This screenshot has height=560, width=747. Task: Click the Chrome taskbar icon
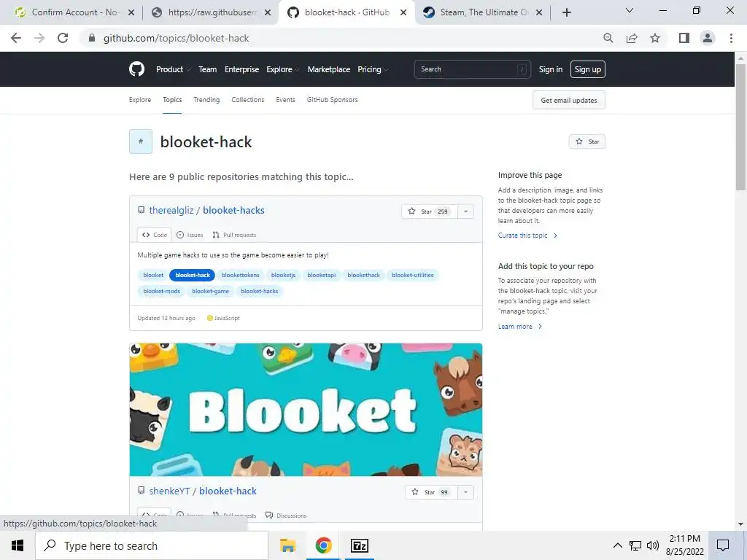323,545
